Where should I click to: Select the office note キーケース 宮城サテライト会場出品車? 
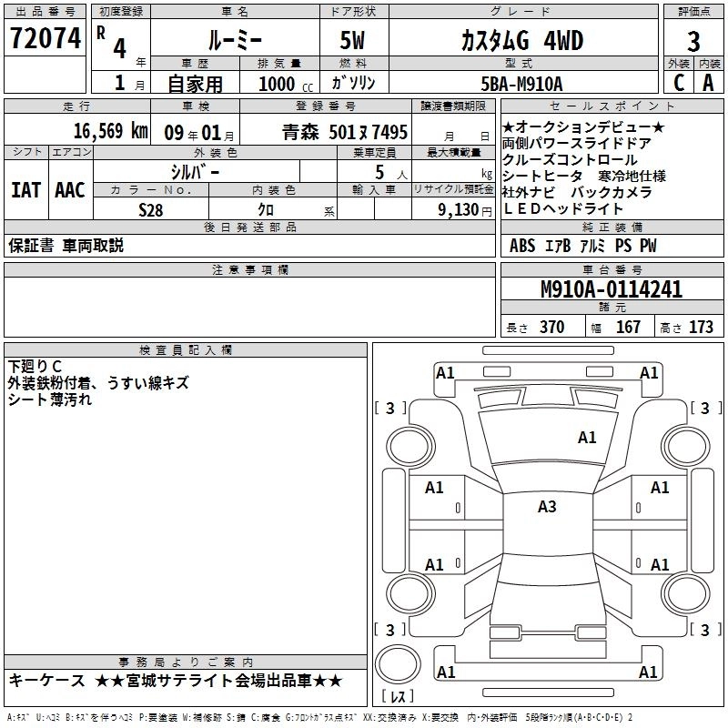pyautogui.click(x=176, y=681)
